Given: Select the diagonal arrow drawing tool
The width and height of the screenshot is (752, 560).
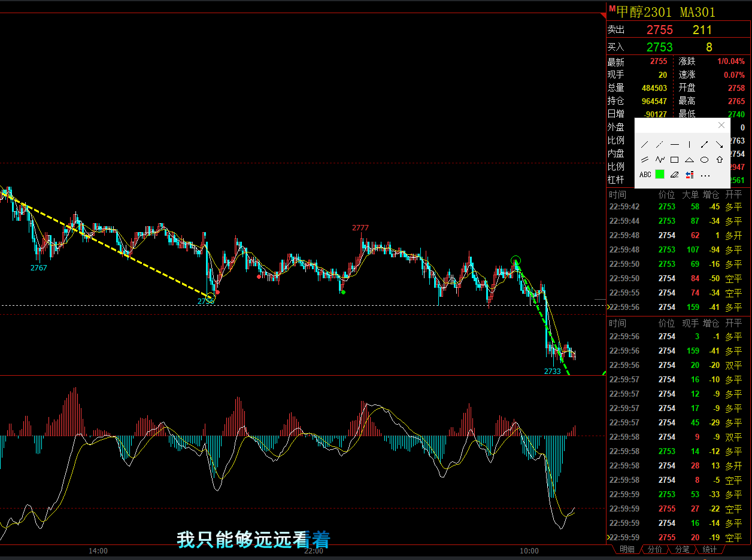Looking at the screenshot, I should (720, 144).
